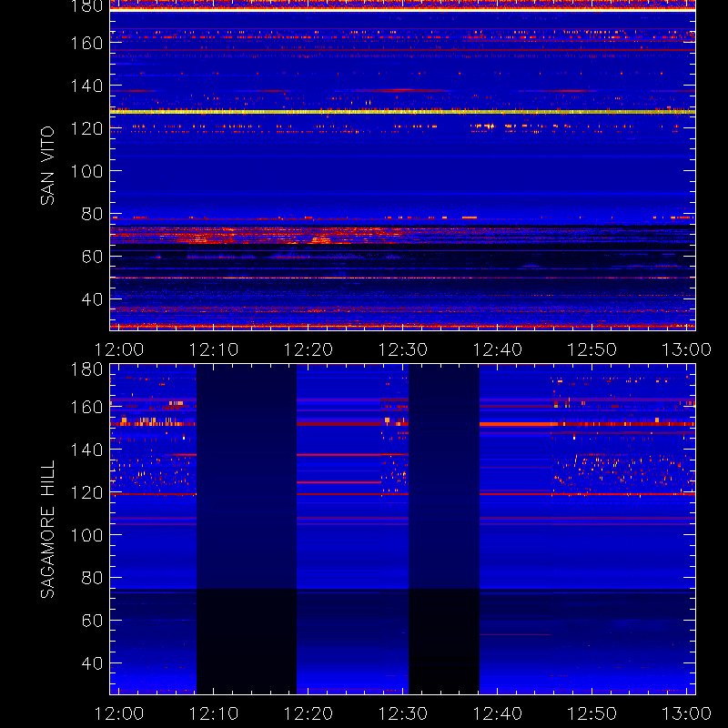
Task: Click the 12:20 time label under San Vito plot
Action: coord(308,349)
